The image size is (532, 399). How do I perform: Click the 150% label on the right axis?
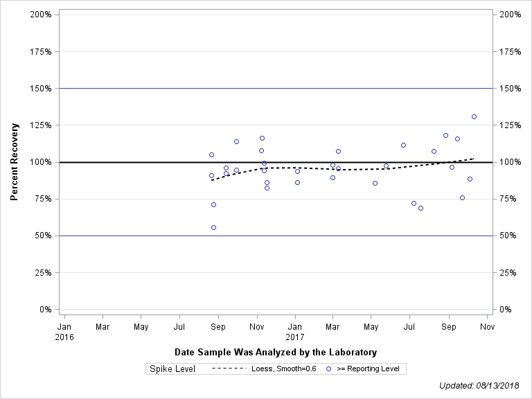point(511,88)
